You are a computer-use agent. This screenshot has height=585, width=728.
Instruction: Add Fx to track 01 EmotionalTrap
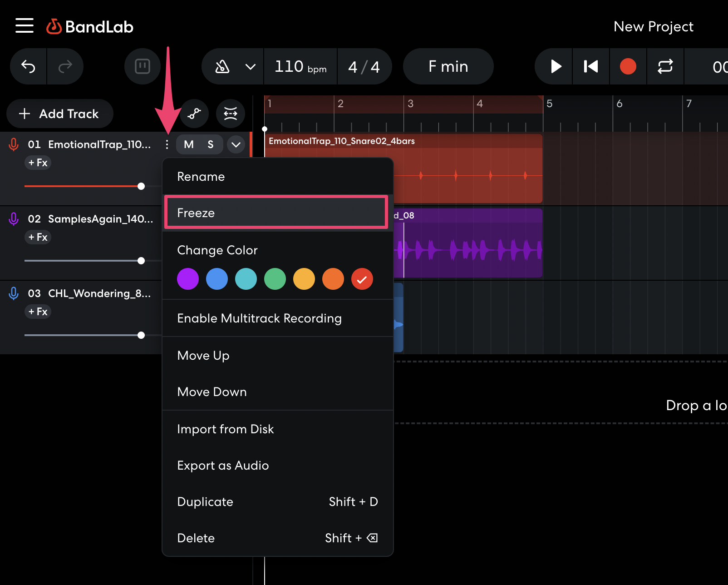38,163
